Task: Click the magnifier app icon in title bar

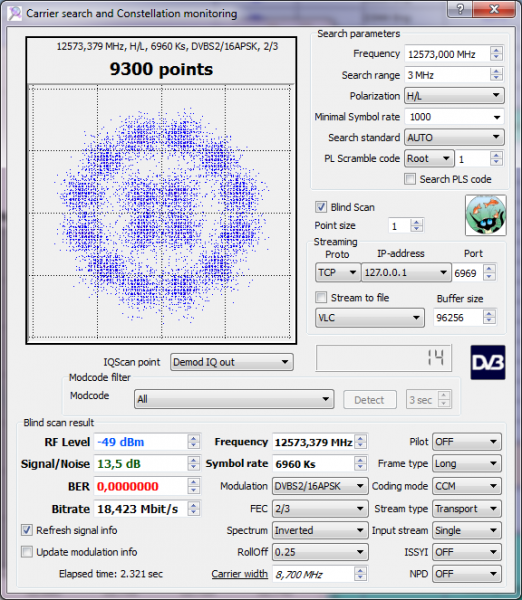Action: pyautogui.click(x=15, y=13)
